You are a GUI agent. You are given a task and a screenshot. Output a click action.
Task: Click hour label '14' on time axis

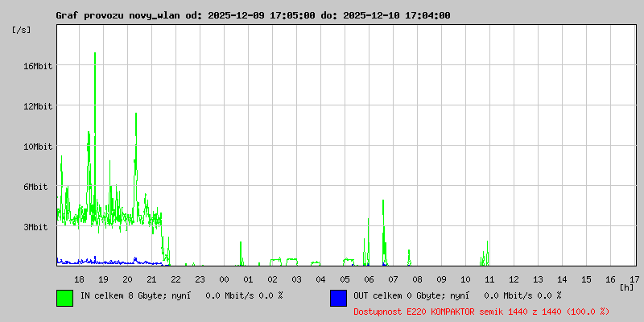(x=562, y=279)
